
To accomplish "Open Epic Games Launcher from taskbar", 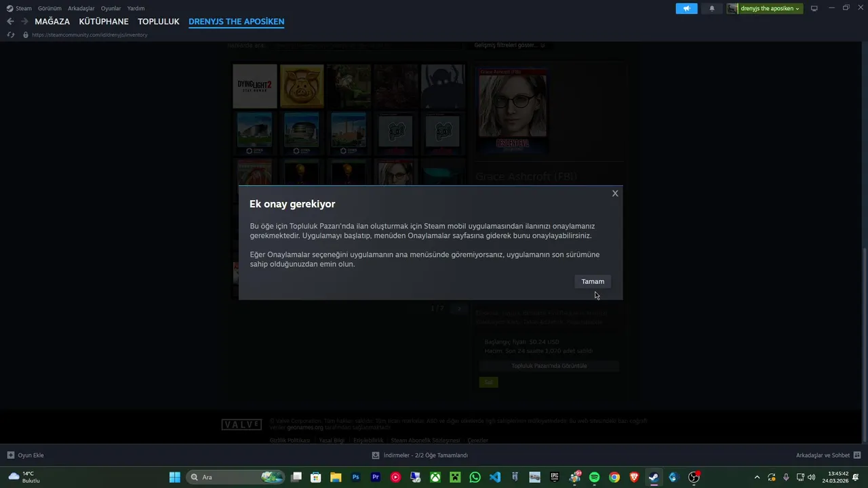I will [x=555, y=477].
